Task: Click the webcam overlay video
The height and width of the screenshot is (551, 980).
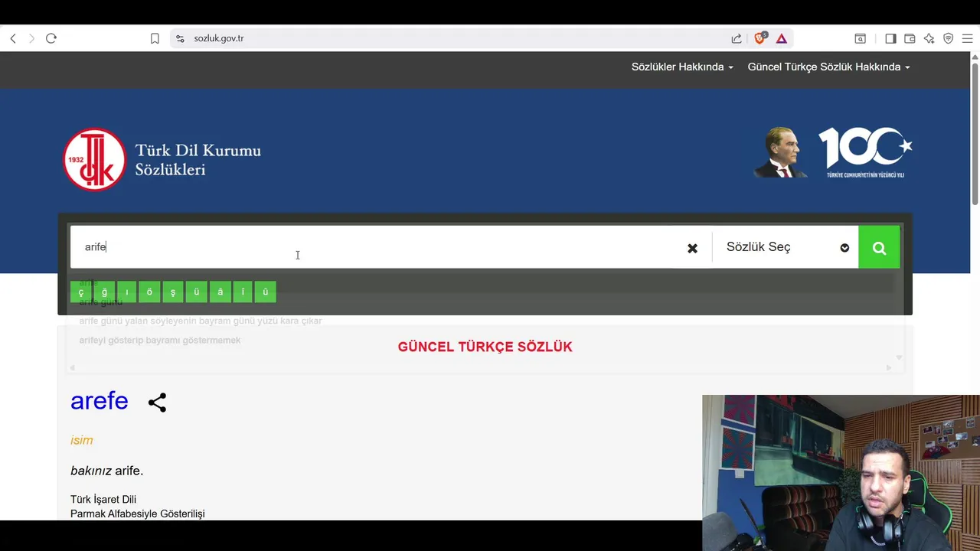Action: pyautogui.click(x=841, y=473)
